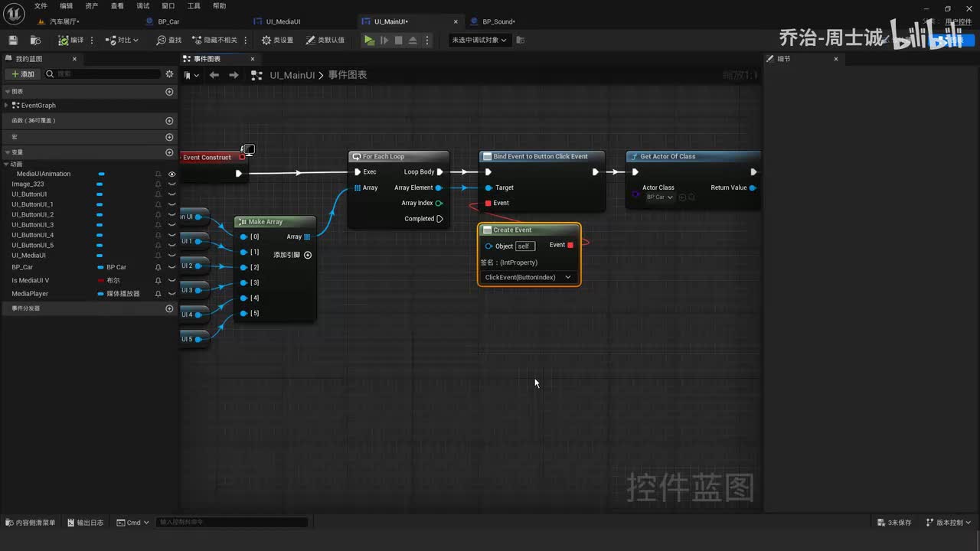Open the 资产 Asset menu
This screenshot has height=551, width=980.
coord(92,6)
